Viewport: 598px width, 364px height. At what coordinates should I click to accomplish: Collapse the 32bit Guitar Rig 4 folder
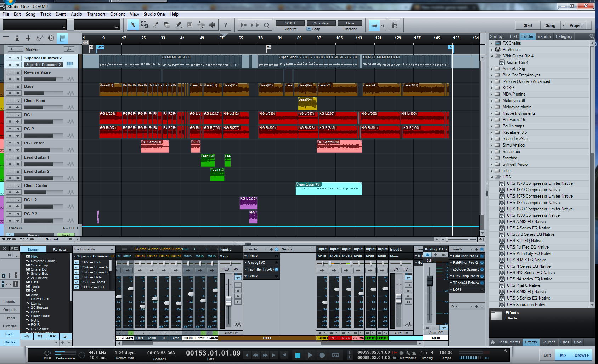pyautogui.click(x=492, y=56)
